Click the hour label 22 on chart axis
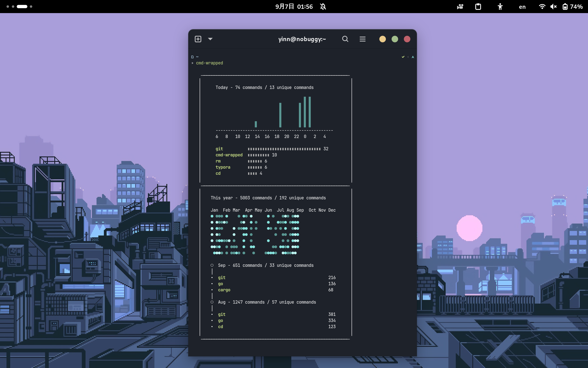 pos(296,137)
